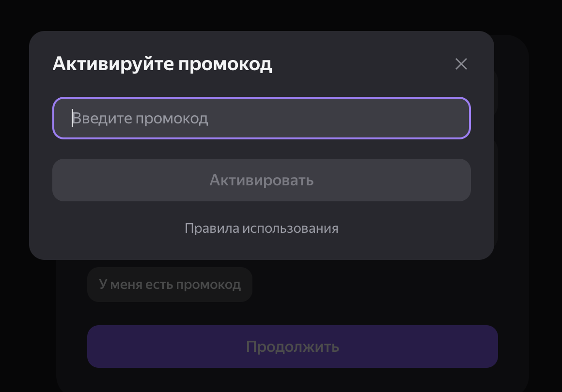Select the «У меня есть промокод» option

tap(170, 285)
